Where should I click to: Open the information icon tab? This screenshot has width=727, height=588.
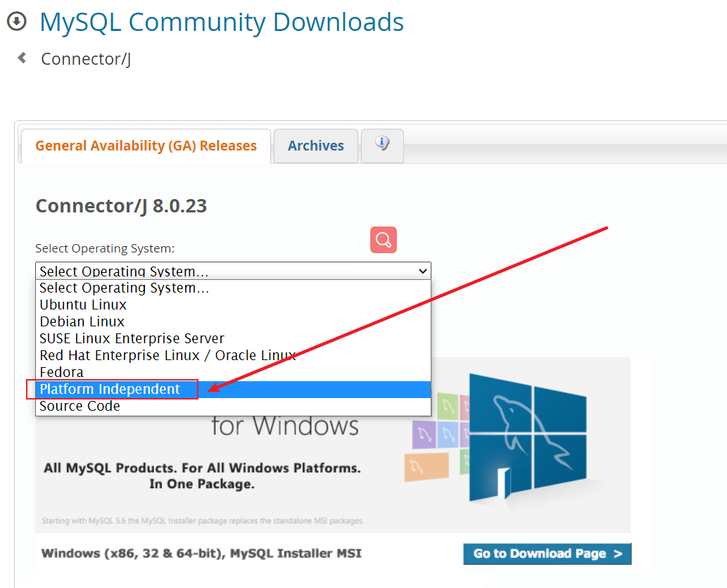pos(382,144)
